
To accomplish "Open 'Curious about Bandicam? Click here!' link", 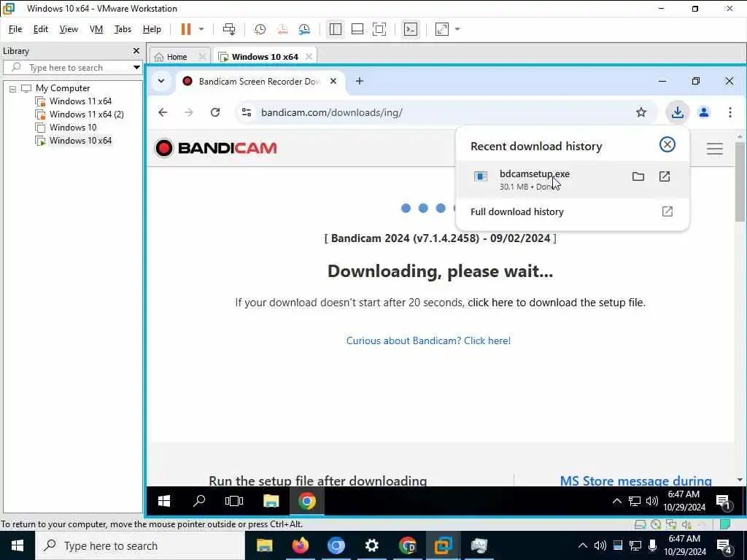I will pyautogui.click(x=428, y=341).
